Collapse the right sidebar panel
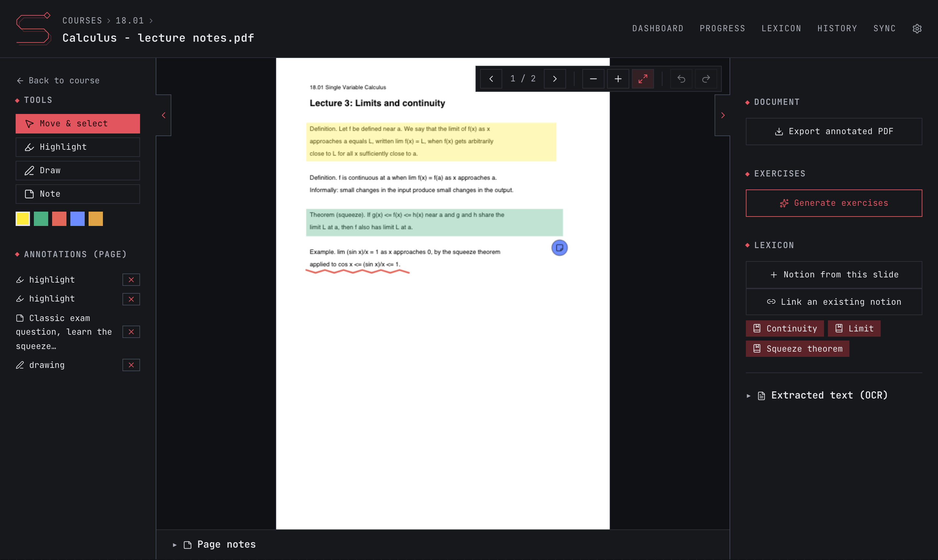 (722, 115)
